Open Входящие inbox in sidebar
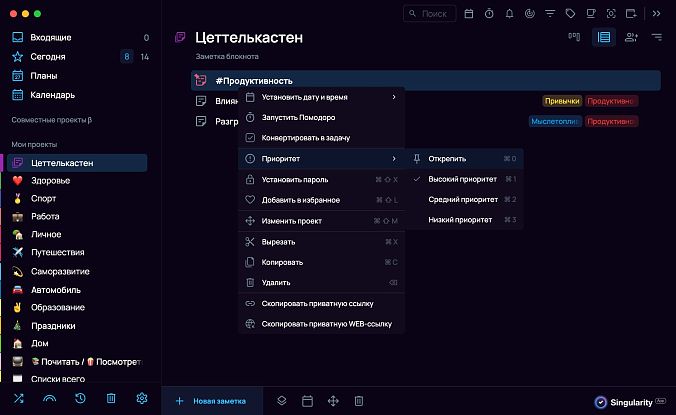The height and width of the screenshot is (415, 676). coord(80,37)
